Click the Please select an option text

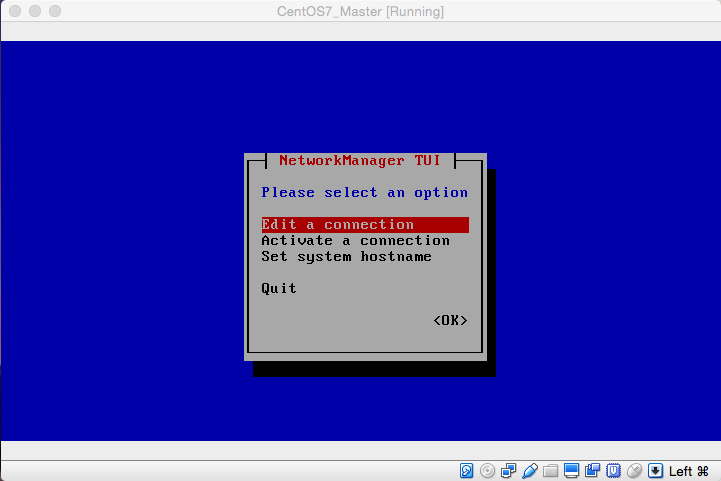point(364,193)
